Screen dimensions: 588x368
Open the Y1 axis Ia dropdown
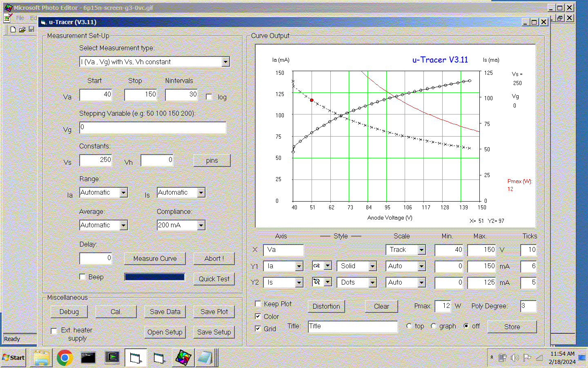click(299, 266)
